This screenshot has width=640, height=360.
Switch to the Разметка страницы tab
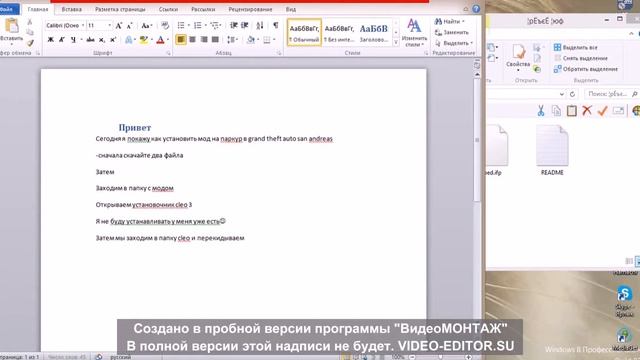pos(120,9)
